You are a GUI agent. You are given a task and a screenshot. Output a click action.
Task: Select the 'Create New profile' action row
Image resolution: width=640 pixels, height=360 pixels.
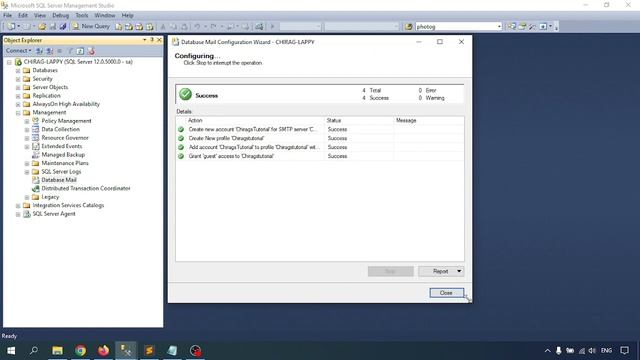320,138
